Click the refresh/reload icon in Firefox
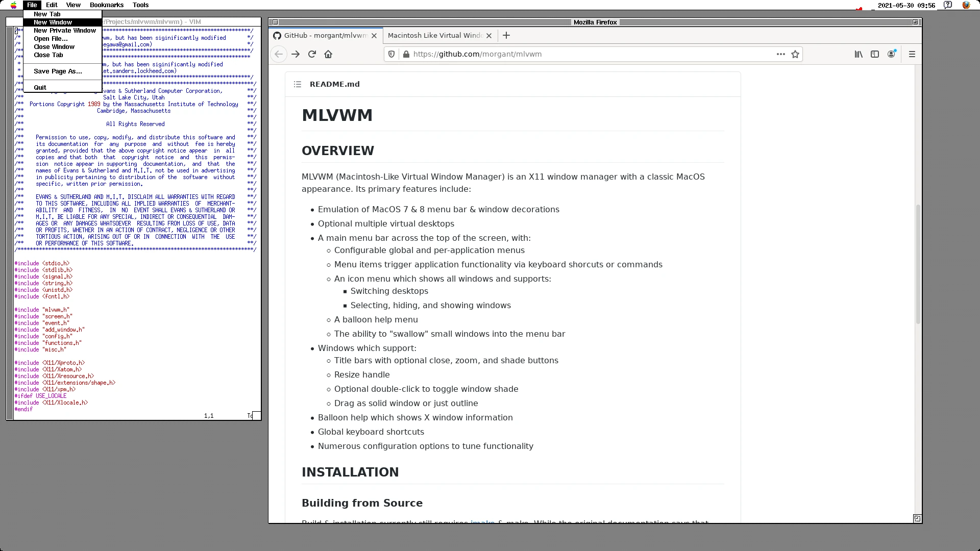Screen dimensions: 980x551 tap(312, 54)
